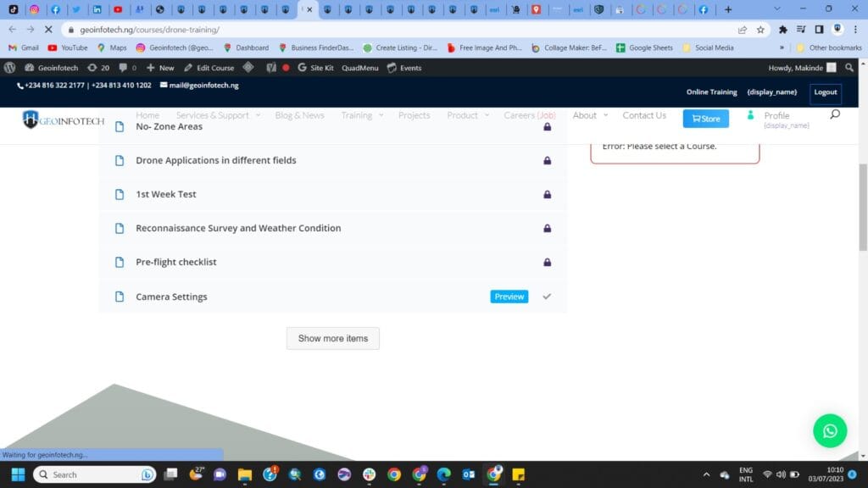Expand the Services & Support dropdown
This screenshot has width=868, height=488.
click(211, 115)
